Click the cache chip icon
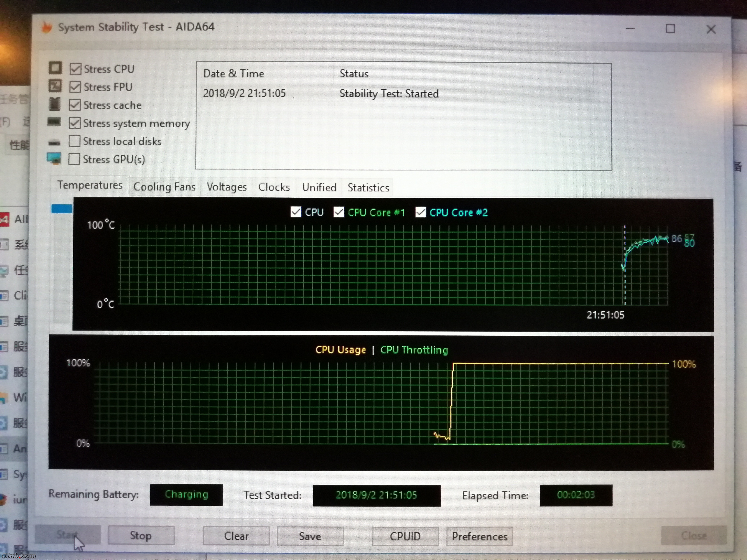 [x=55, y=104]
